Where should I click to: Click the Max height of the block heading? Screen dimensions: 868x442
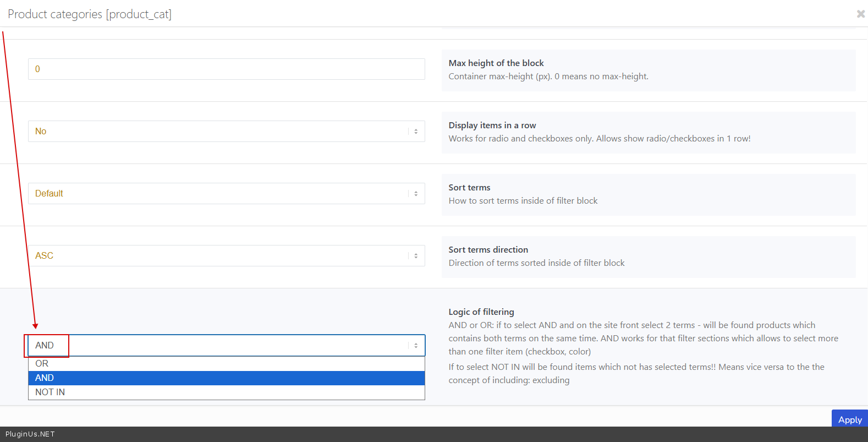pyautogui.click(x=496, y=63)
